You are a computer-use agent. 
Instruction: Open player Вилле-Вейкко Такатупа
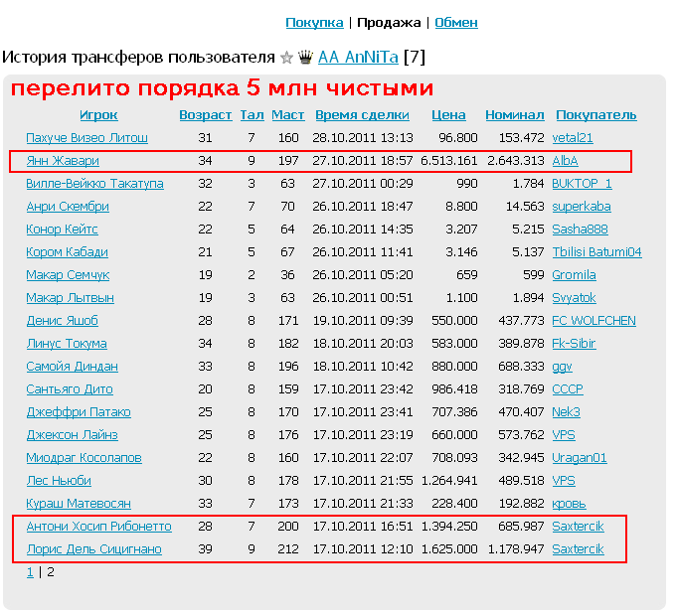click(x=94, y=184)
